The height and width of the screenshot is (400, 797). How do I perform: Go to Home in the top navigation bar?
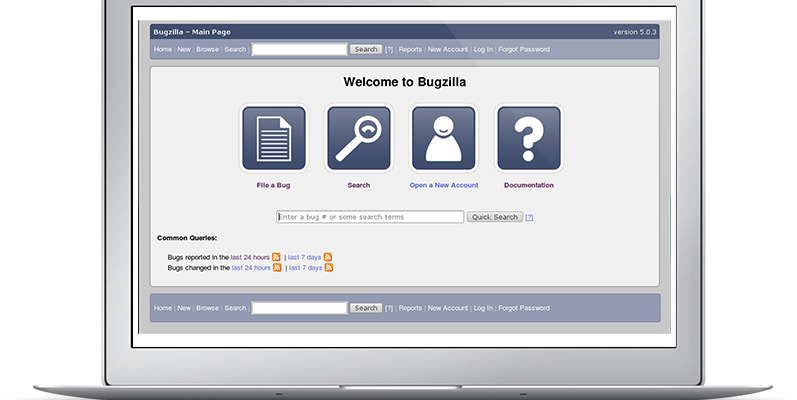[163, 49]
